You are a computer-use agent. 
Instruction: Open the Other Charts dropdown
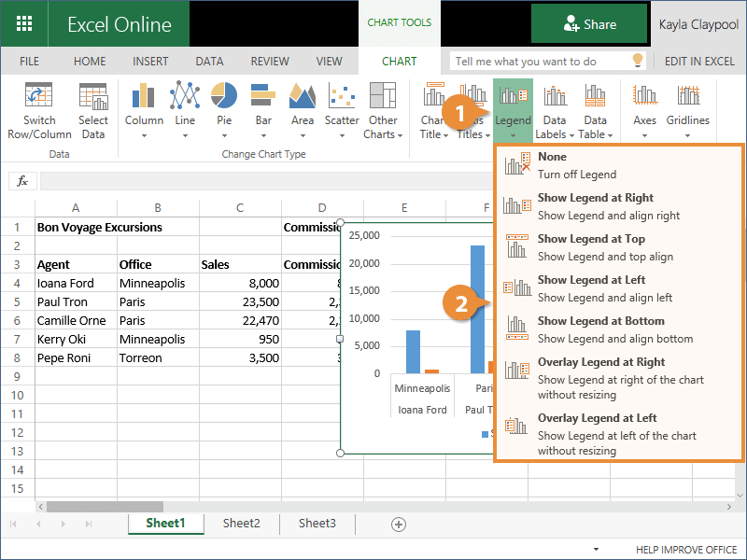(383, 134)
